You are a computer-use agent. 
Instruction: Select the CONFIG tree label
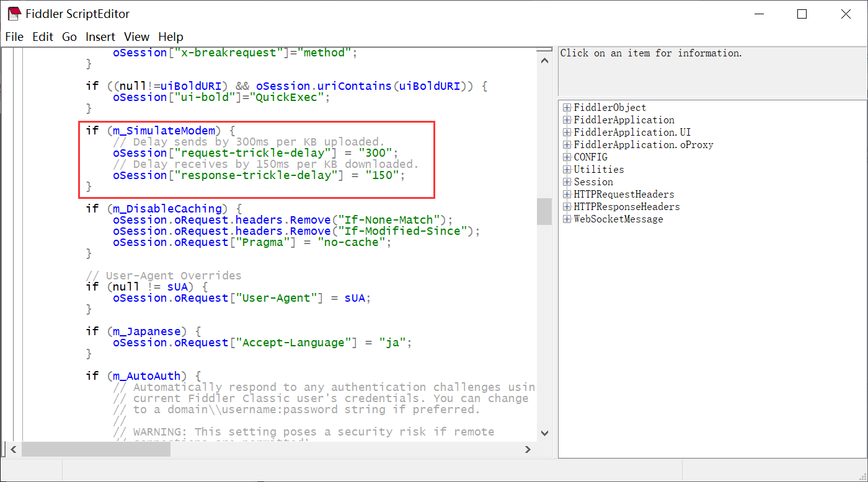point(591,157)
